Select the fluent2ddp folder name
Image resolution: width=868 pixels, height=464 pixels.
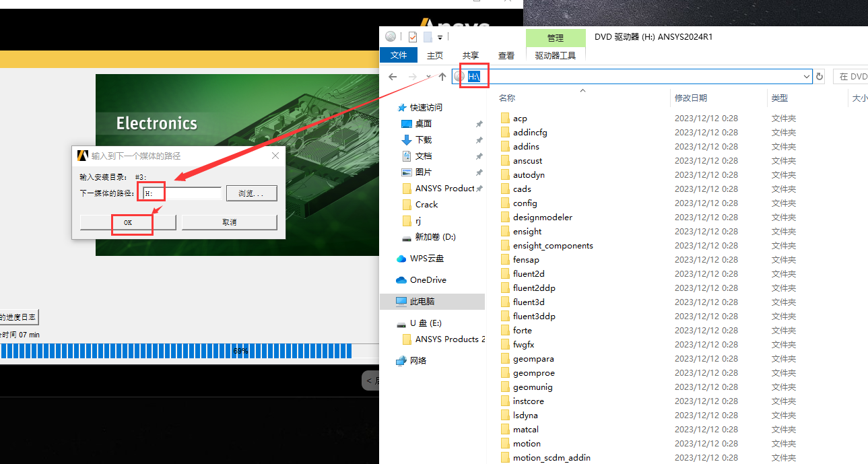pyautogui.click(x=534, y=288)
